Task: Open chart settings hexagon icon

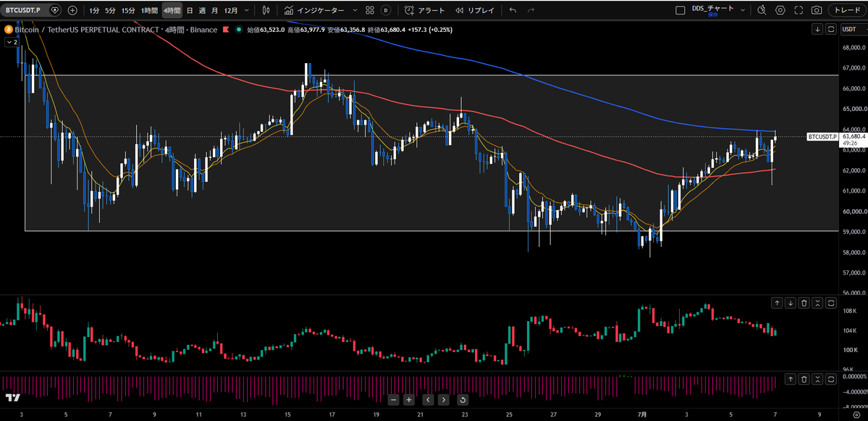Action: [x=780, y=10]
